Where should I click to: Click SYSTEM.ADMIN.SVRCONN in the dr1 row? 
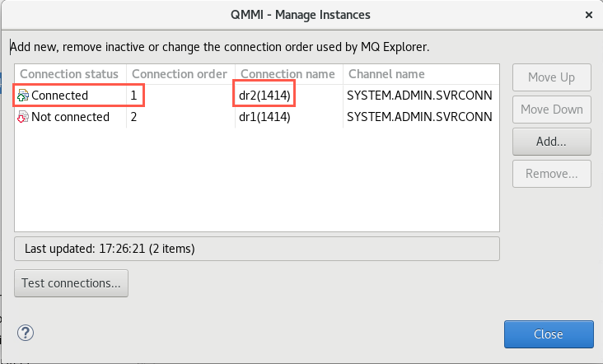tap(419, 117)
